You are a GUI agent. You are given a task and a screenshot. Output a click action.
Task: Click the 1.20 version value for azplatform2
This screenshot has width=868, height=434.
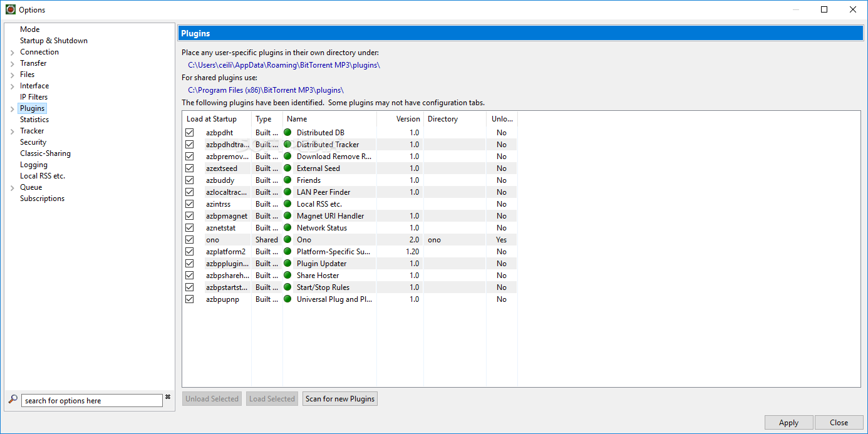pos(412,252)
